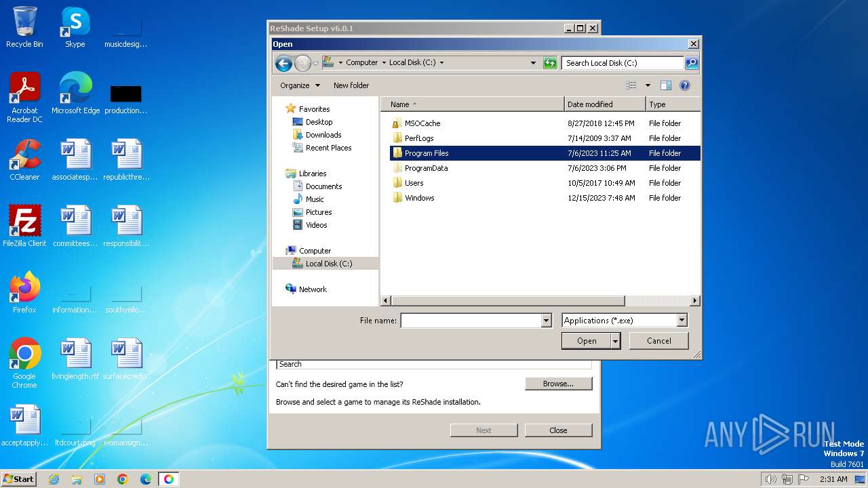The height and width of the screenshot is (488, 868).
Task: Open the livinglength.rtf document
Action: [75, 359]
